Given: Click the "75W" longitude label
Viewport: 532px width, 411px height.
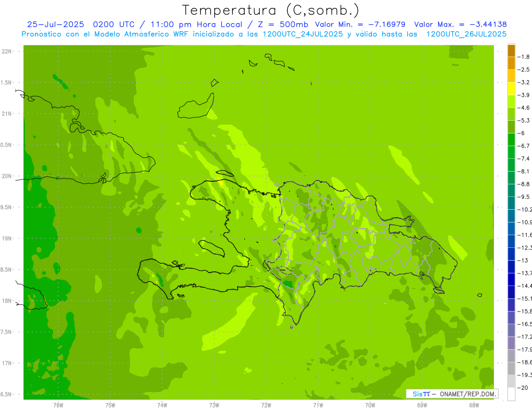Looking at the screenshot, I should pos(110,405).
